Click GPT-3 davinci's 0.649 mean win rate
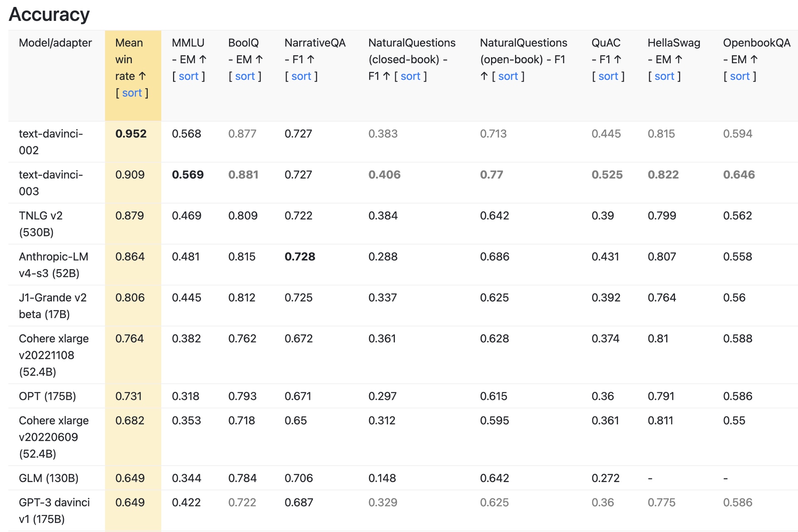This screenshot has width=798, height=532. (130, 503)
